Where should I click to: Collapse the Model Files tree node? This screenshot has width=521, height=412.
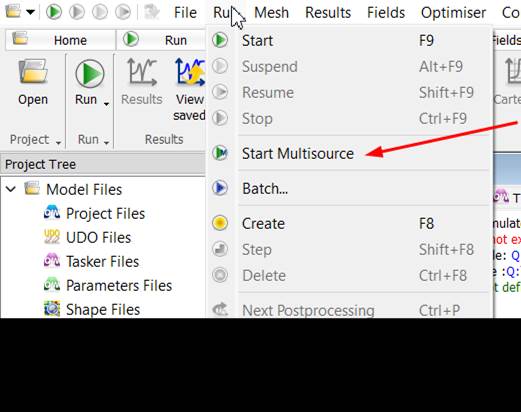point(11,189)
